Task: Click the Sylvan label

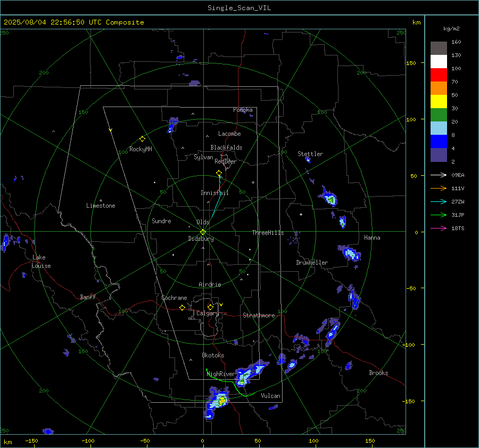Action: pyautogui.click(x=203, y=158)
